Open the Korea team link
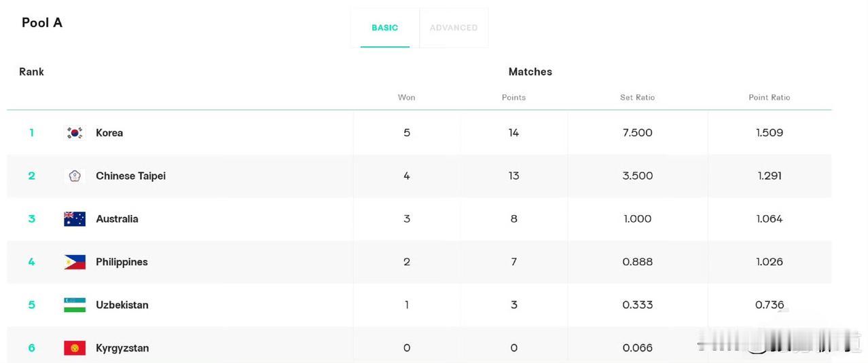The height and width of the screenshot is (363, 868). [109, 133]
